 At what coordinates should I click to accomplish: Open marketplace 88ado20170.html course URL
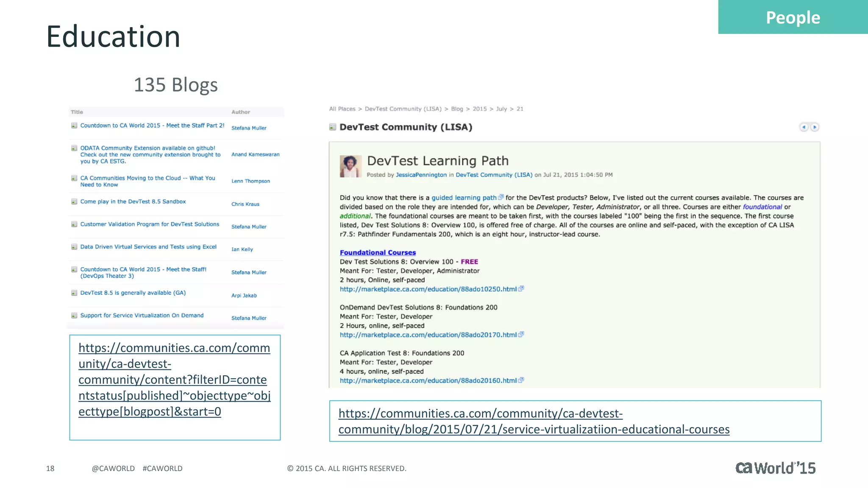[x=428, y=335]
